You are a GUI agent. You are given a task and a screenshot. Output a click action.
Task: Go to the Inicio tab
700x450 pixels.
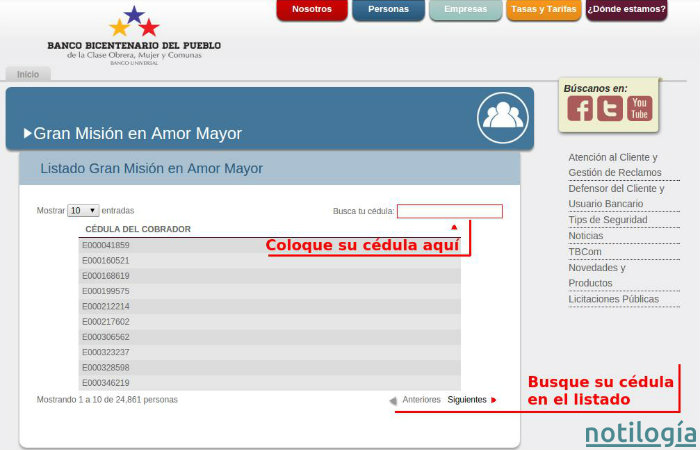point(28,74)
